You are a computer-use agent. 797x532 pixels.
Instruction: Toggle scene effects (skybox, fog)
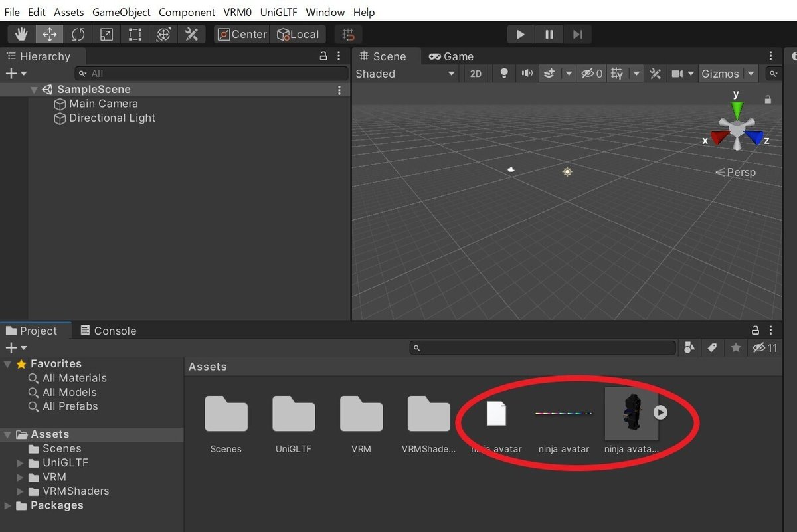click(549, 74)
